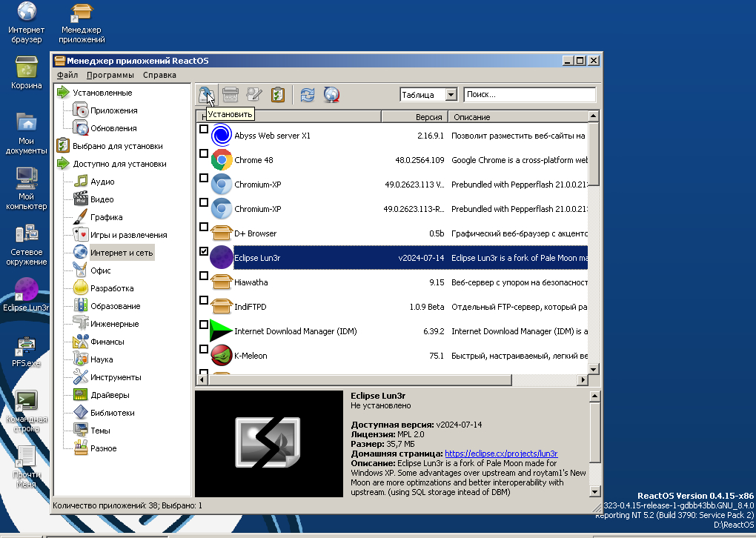Tick the D+ Browser checkbox
Image resolution: width=756 pixels, height=538 pixels.
(204, 227)
